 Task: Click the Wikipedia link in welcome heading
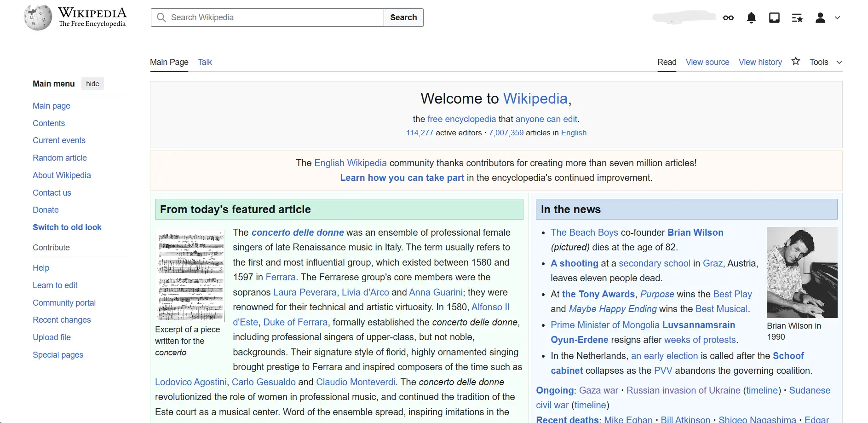pyautogui.click(x=535, y=99)
